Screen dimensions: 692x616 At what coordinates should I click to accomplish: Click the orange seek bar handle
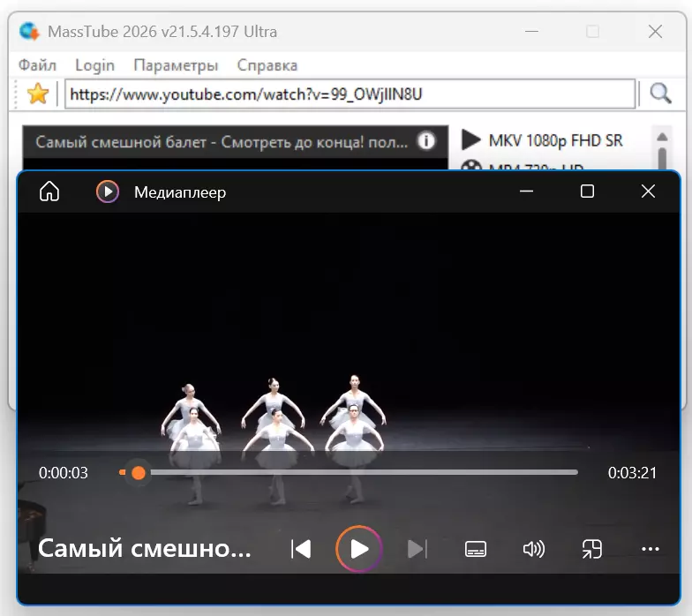coord(139,473)
